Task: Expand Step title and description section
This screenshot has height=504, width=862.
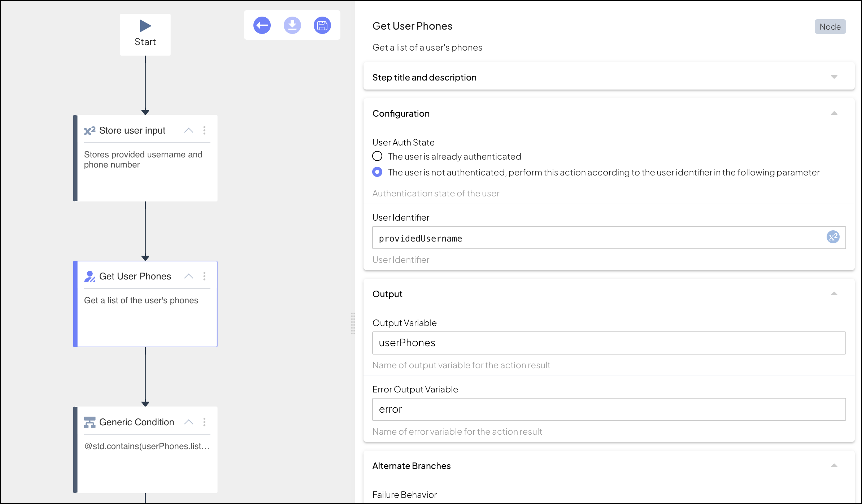Action: coord(834,77)
